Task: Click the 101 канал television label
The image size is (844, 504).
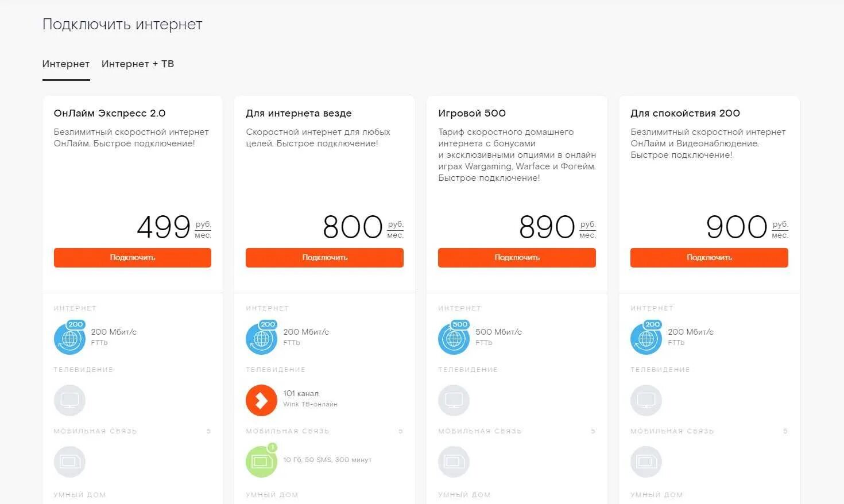Action: [301, 393]
